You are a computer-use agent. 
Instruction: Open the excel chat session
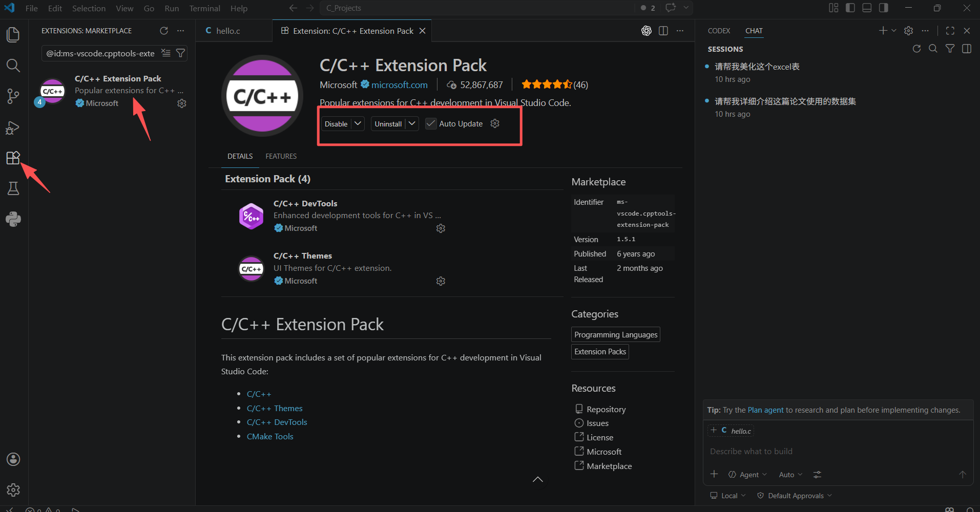pos(757,67)
